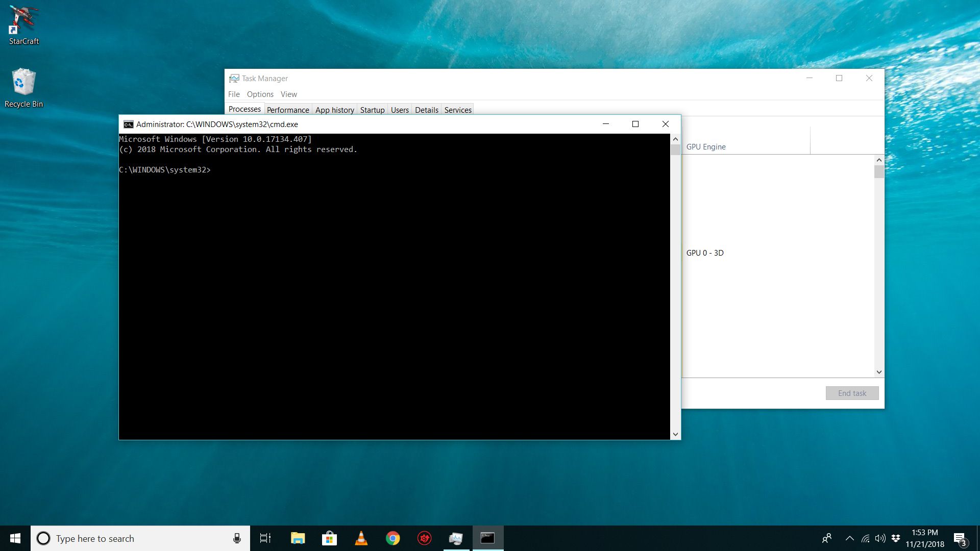This screenshot has width=980, height=551.
Task: Open the notification center button
Action: tap(961, 538)
